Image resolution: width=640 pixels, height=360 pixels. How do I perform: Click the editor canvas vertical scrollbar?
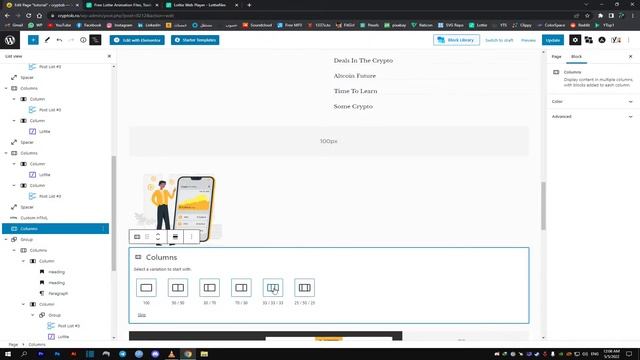pos(543,206)
